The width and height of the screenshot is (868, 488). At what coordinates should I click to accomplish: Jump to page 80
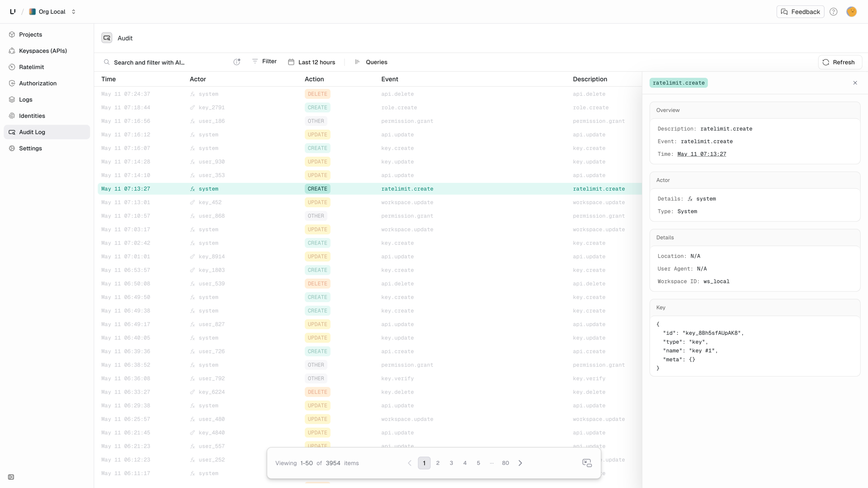[505, 463]
